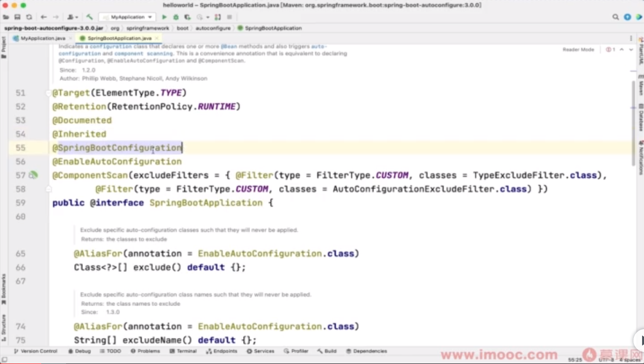Click line number 55 in the gutter
This screenshot has width=644, height=364.
click(20, 148)
